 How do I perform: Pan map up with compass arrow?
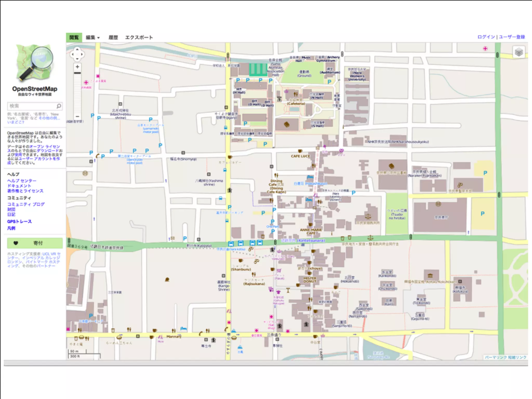pyautogui.click(x=77, y=49)
